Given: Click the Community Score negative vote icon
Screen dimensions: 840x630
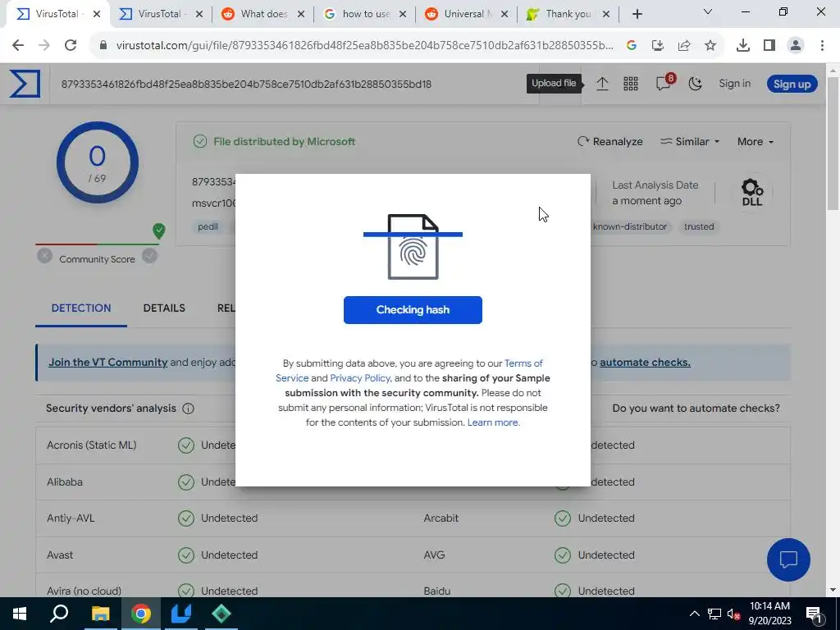Looking at the screenshot, I should [45, 256].
